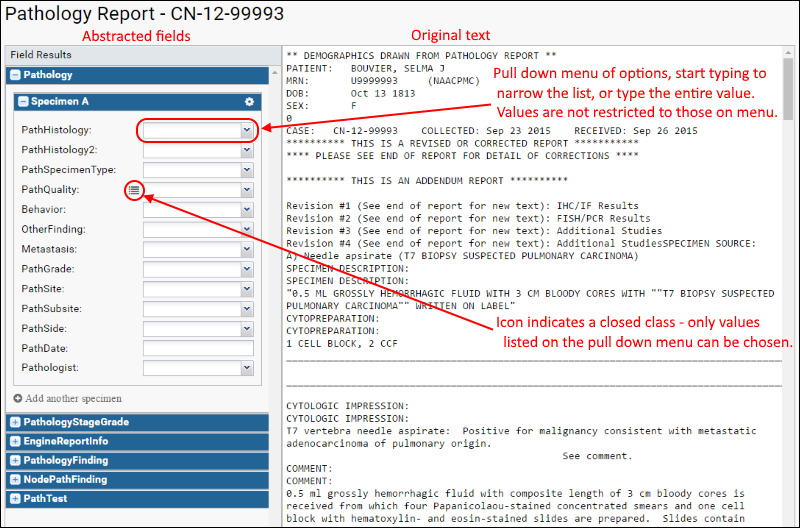Click the 'THIS IS AN ADDENDUM REPORT' line
Image resolution: width=800 pixels, height=528 pixels.
[427, 181]
